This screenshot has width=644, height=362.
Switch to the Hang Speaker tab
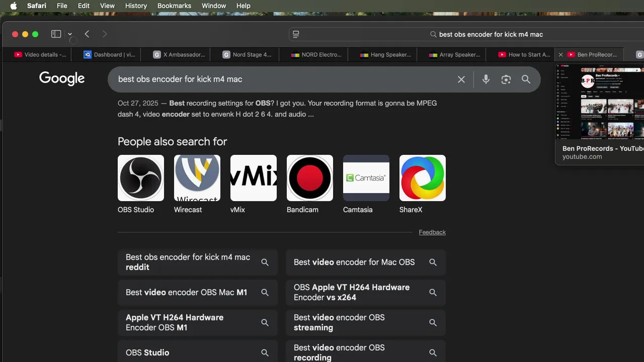point(386,55)
